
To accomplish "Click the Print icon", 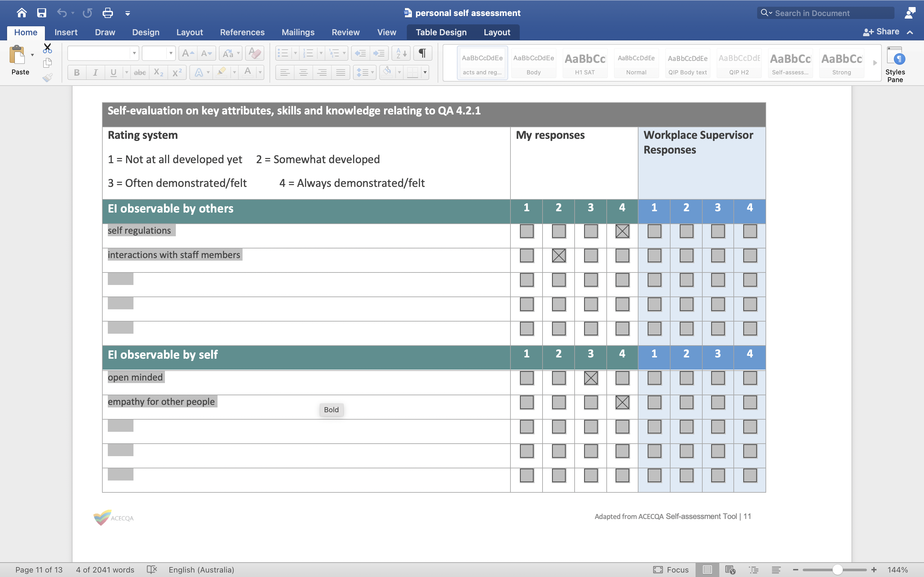I will tap(108, 13).
